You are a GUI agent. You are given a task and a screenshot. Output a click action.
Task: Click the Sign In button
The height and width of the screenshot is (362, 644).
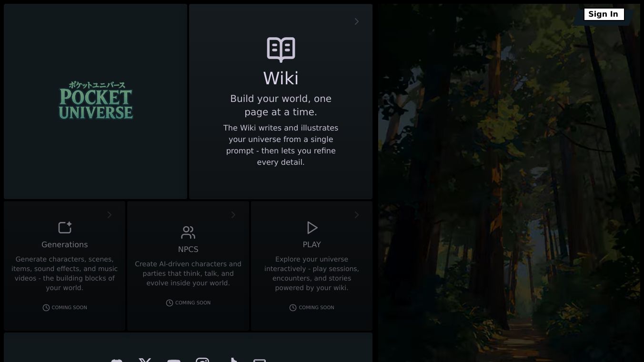pos(604,14)
